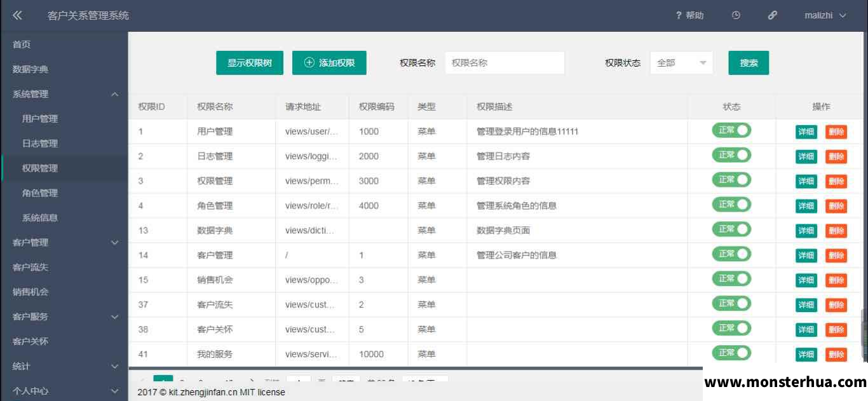Click the 显示权限树 button

tap(250, 63)
